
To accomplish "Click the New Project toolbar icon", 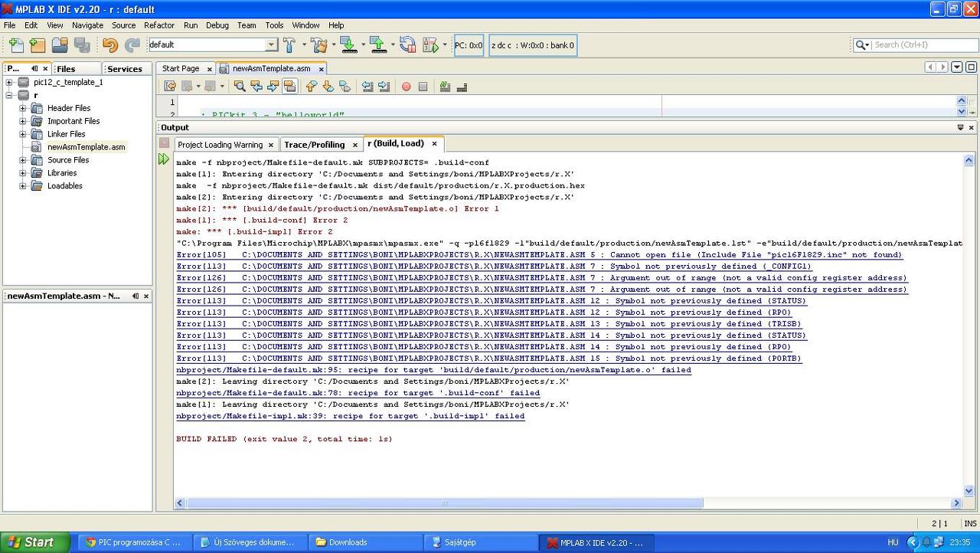I will (x=38, y=45).
